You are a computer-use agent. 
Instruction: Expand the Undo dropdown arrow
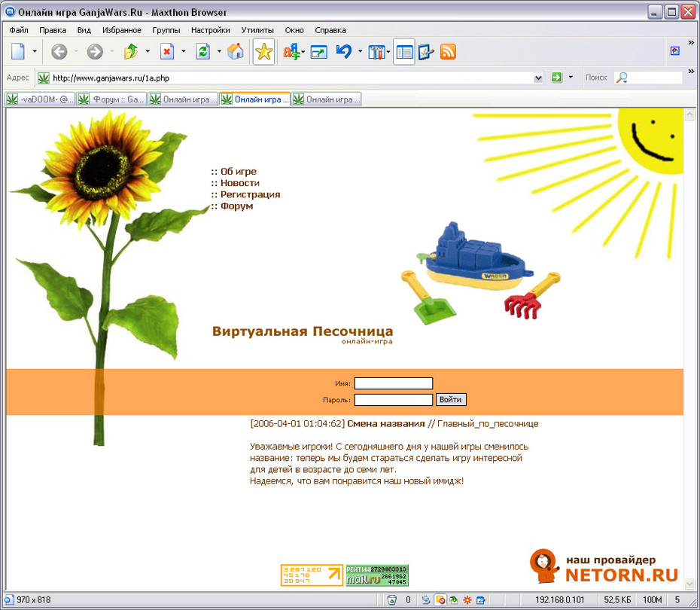360,51
